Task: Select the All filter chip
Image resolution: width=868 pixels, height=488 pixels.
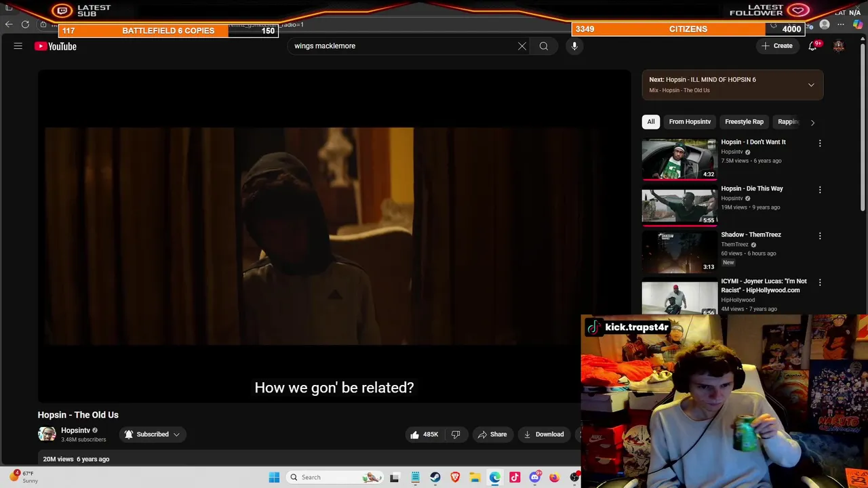Action: point(651,122)
